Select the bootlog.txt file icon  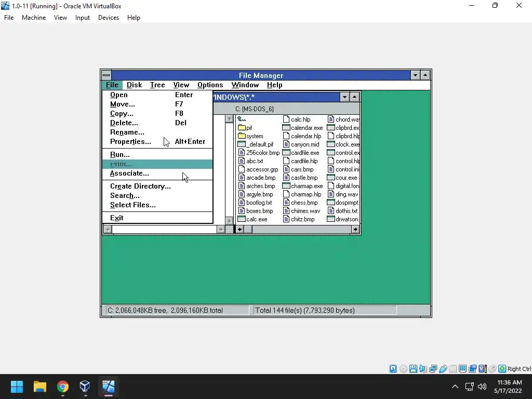pos(242,203)
